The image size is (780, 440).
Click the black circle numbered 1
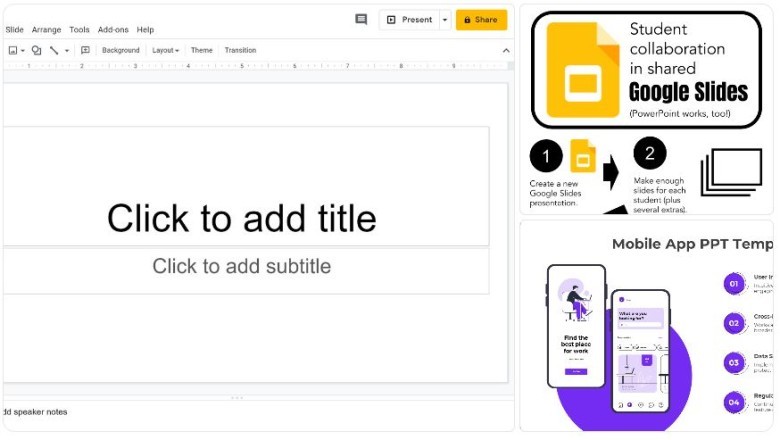546,157
